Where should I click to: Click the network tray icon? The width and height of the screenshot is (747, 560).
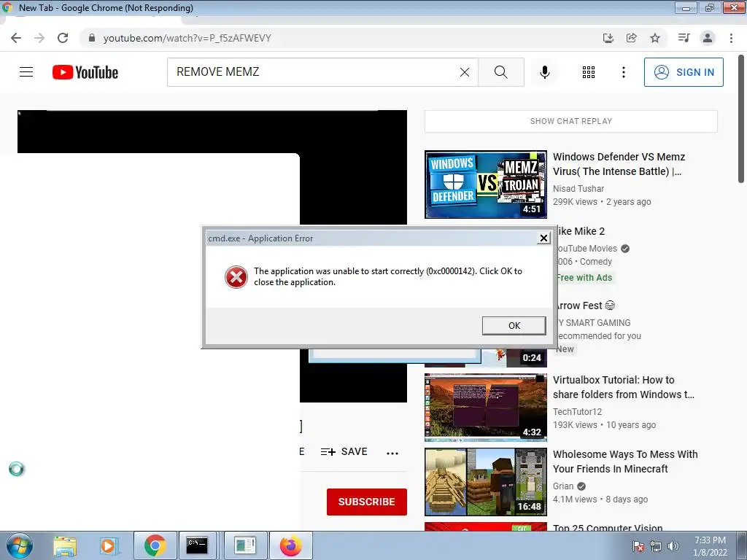[656, 546]
